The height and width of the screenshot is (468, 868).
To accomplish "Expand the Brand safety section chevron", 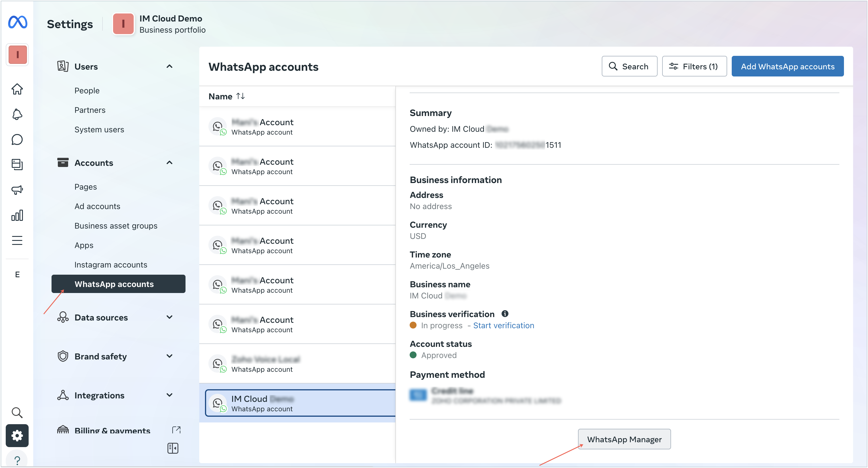I will (169, 356).
